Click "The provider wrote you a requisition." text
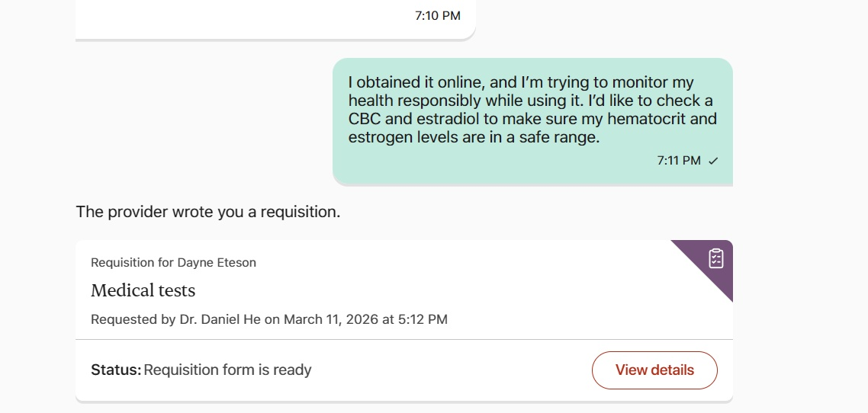Screen dimensions: 868x413 coord(207,212)
